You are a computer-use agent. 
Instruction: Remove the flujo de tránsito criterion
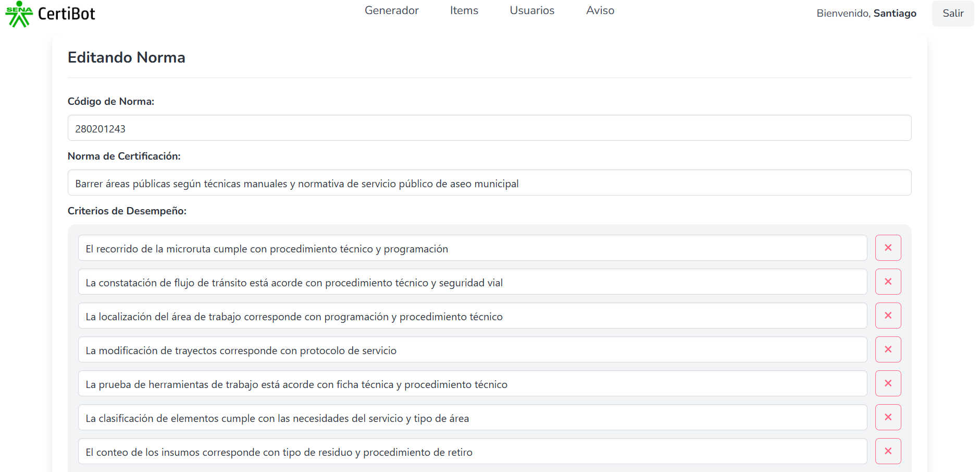(x=888, y=282)
